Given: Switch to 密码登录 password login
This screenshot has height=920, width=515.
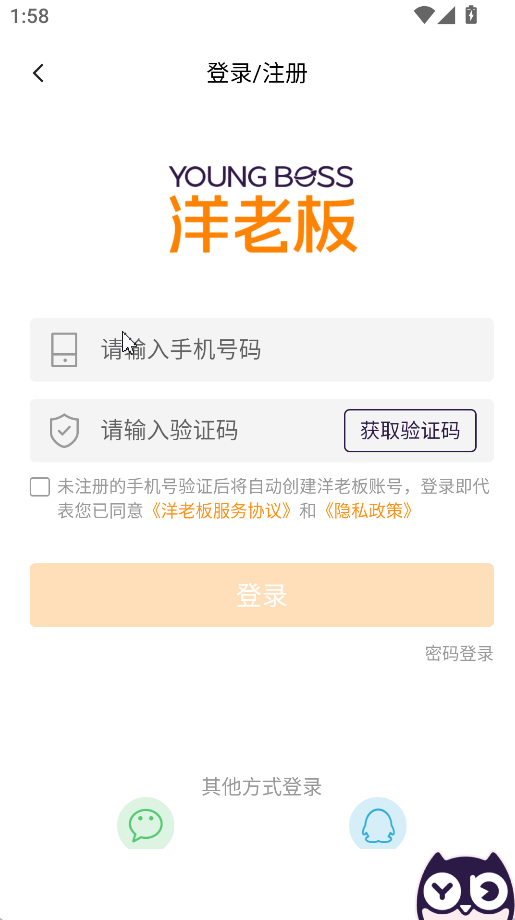Looking at the screenshot, I should tap(459, 653).
